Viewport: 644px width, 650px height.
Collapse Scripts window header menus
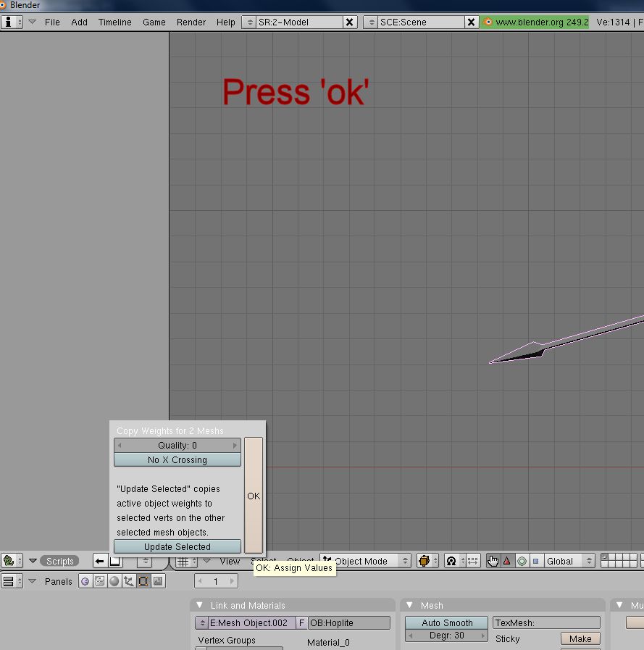pos(33,561)
